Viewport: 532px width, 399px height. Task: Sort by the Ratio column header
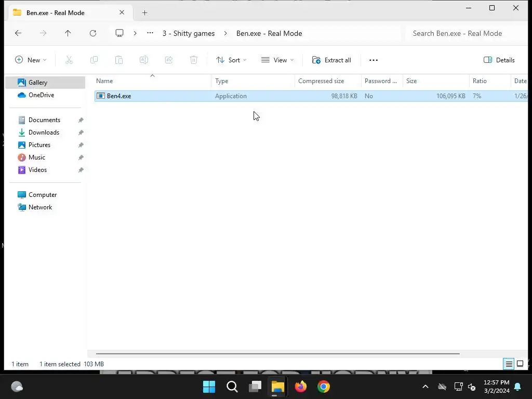click(490, 81)
